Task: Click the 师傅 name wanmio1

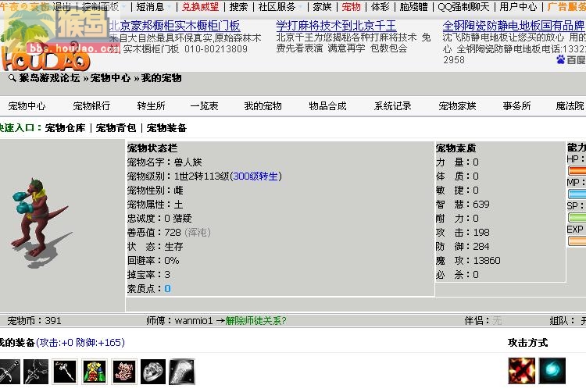Action: tap(194, 321)
